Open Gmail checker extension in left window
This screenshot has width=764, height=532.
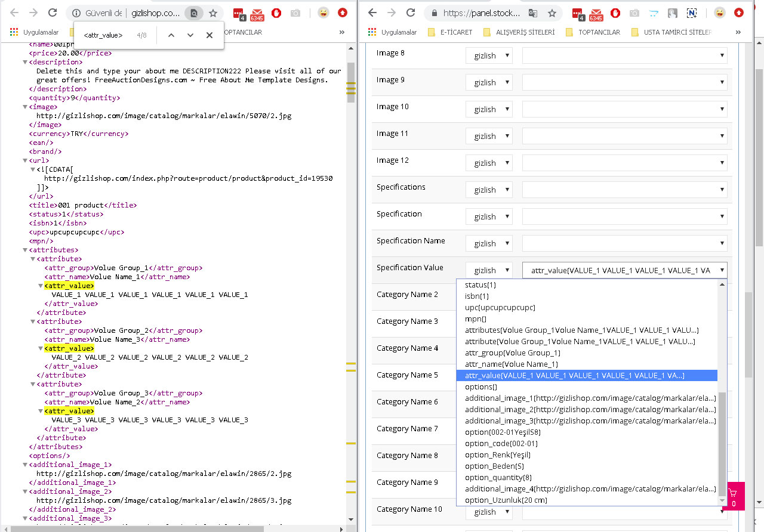(257, 13)
